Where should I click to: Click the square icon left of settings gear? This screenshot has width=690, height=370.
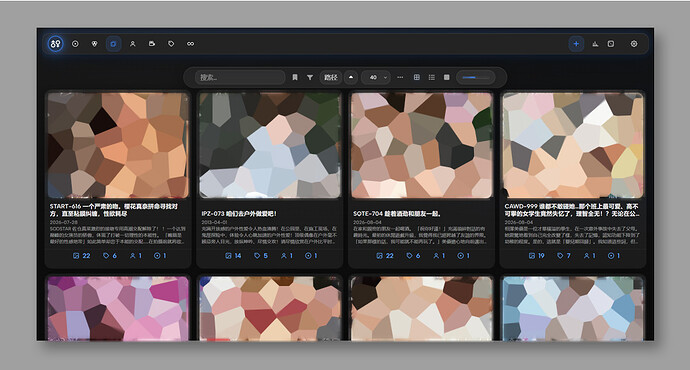(x=611, y=44)
